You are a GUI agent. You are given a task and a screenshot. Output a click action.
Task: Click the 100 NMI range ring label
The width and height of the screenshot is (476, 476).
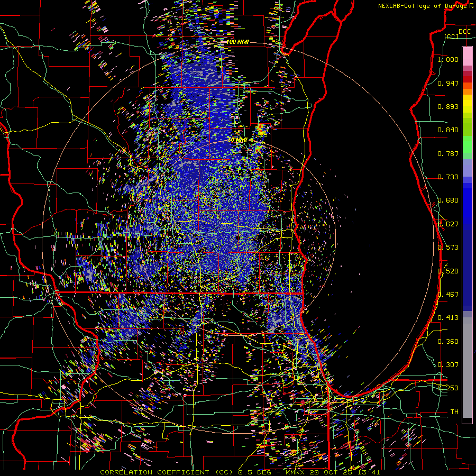pyautogui.click(x=237, y=42)
